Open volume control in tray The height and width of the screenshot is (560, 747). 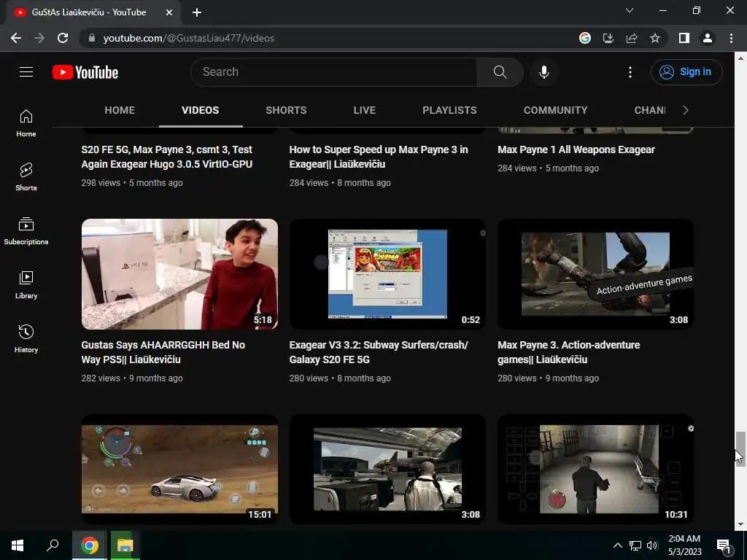[x=652, y=545]
